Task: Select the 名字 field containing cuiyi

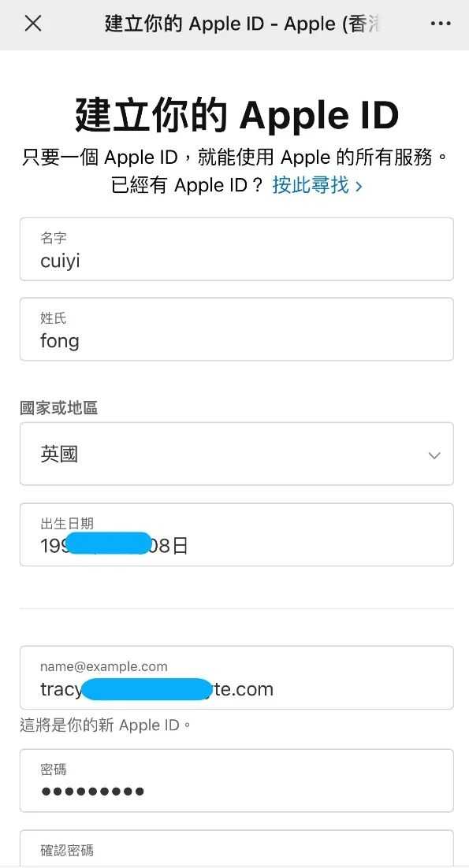Action: (234, 249)
